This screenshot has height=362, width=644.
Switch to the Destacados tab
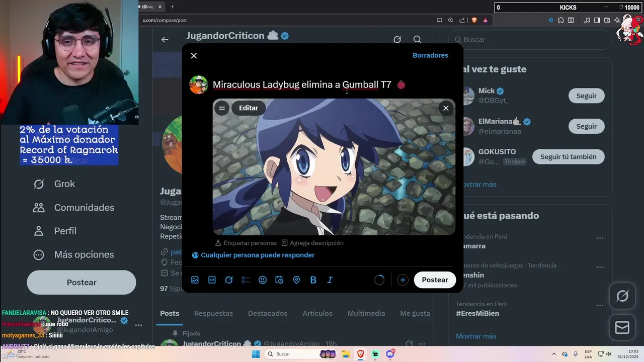tap(268, 313)
